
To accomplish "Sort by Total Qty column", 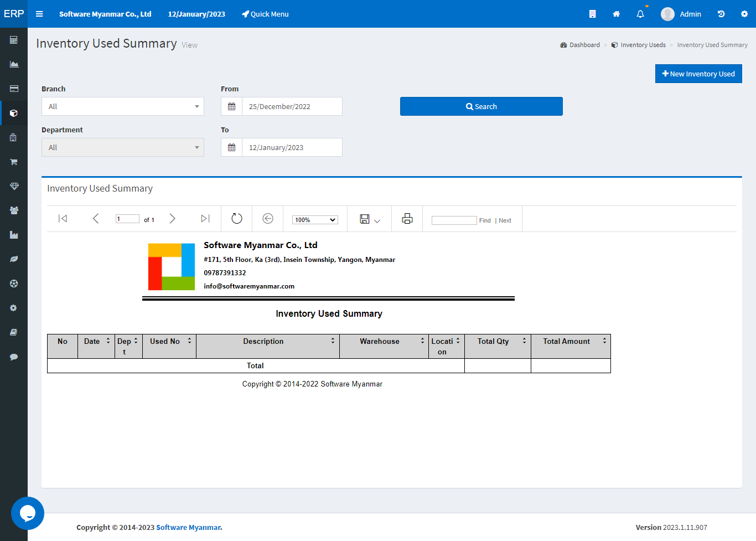I will tap(525, 341).
